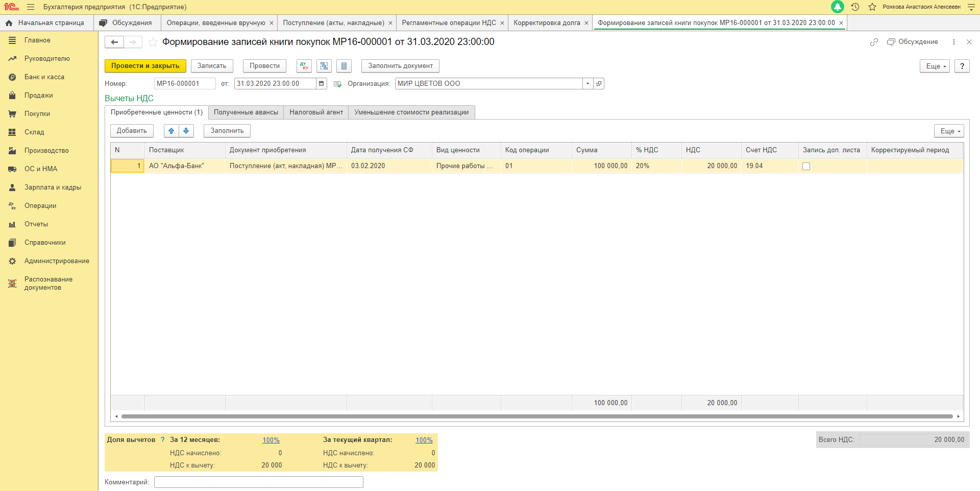The image size is (980, 491).
Task: Add document to favorites with star icon
Action: tap(153, 42)
